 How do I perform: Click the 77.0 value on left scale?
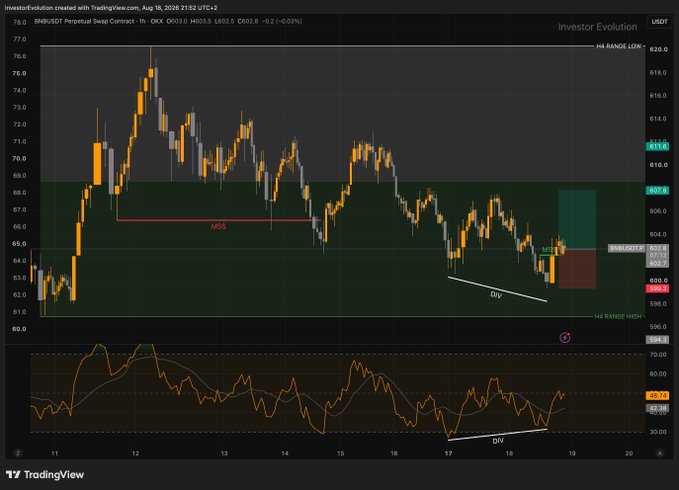(19, 39)
